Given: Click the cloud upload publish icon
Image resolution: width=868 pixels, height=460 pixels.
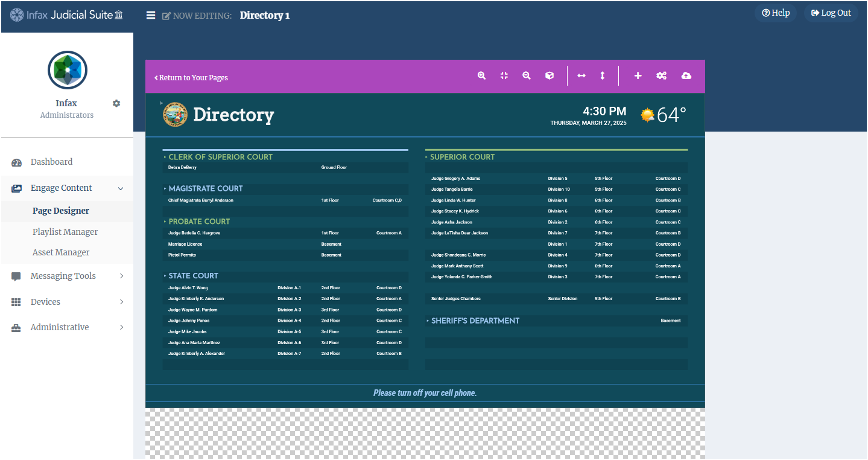Looking at the screenshot, I should pos(686,76).
